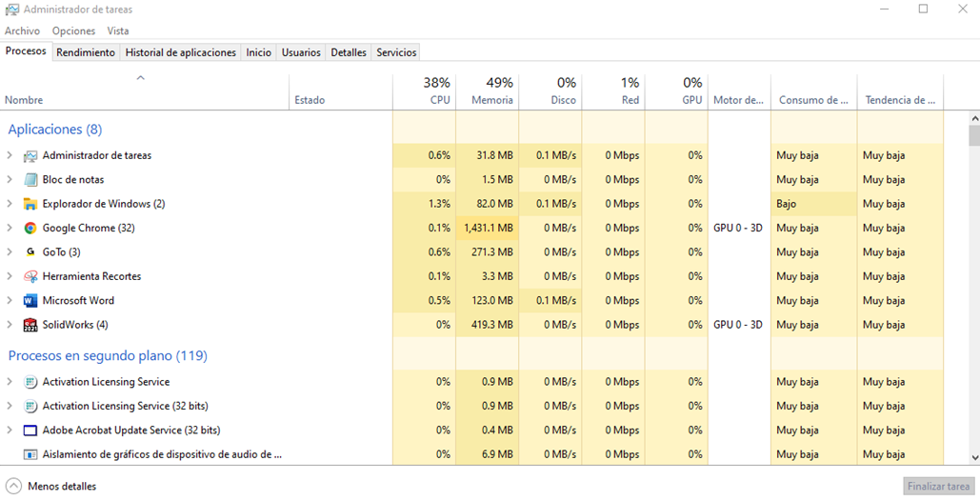Select the Microsoft Word icon
The image size is (980, 501).
pyautogui.click(x=30, y=300)
